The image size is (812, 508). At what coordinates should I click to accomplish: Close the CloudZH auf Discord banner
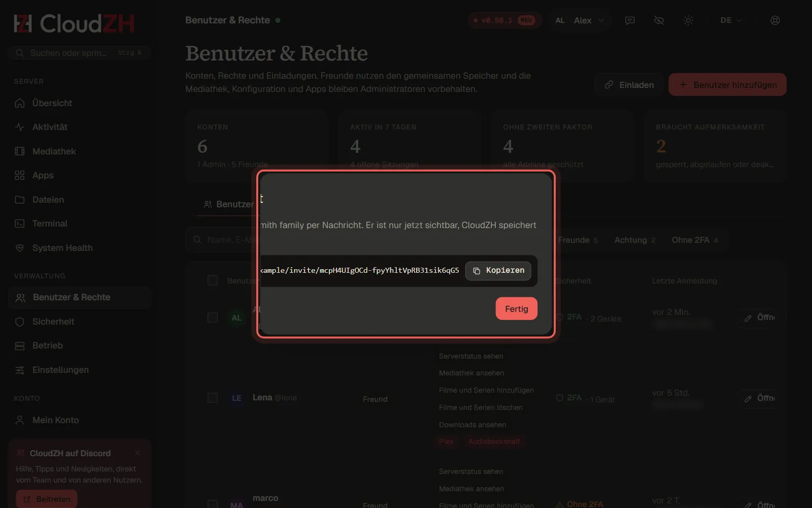138,453
